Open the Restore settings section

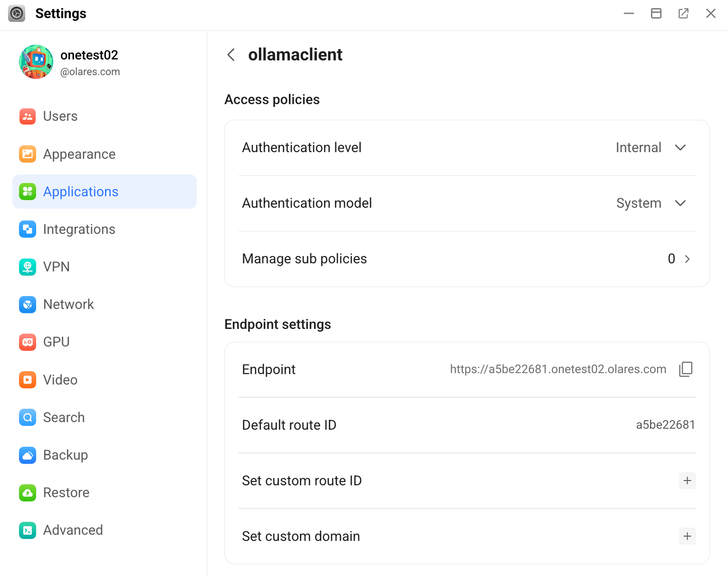pyautogui.click(x=66, y=493)
